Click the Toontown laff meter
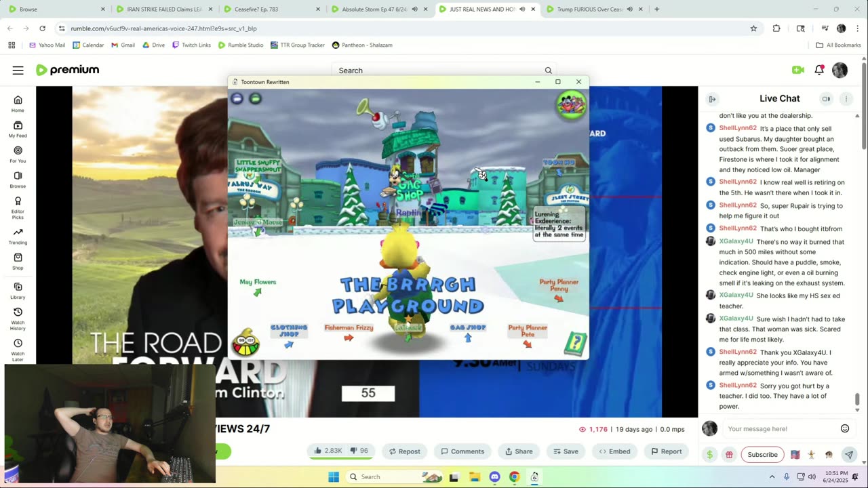The width and height of the screenshot is (868, 488). pyautogui.click(x=245, y=343)
